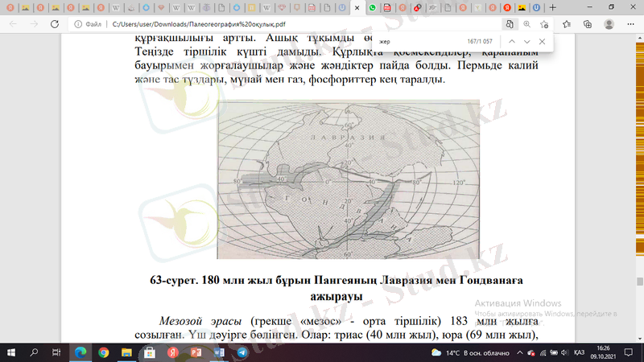Close the find on page bar

(542, 41)
